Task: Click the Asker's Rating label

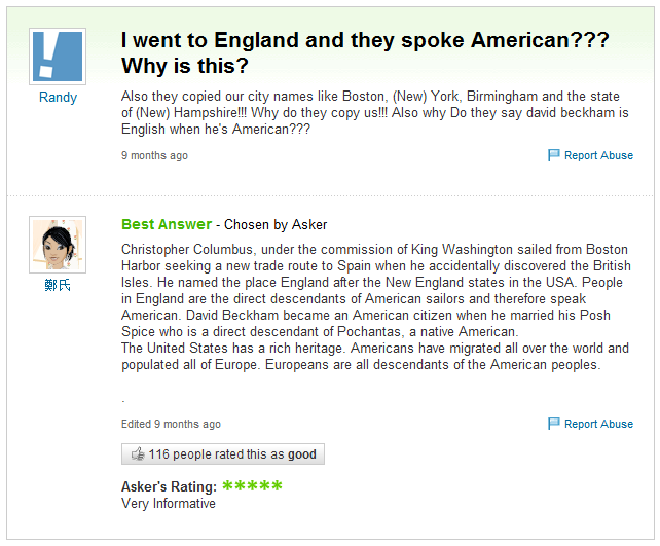Action: 169,487
